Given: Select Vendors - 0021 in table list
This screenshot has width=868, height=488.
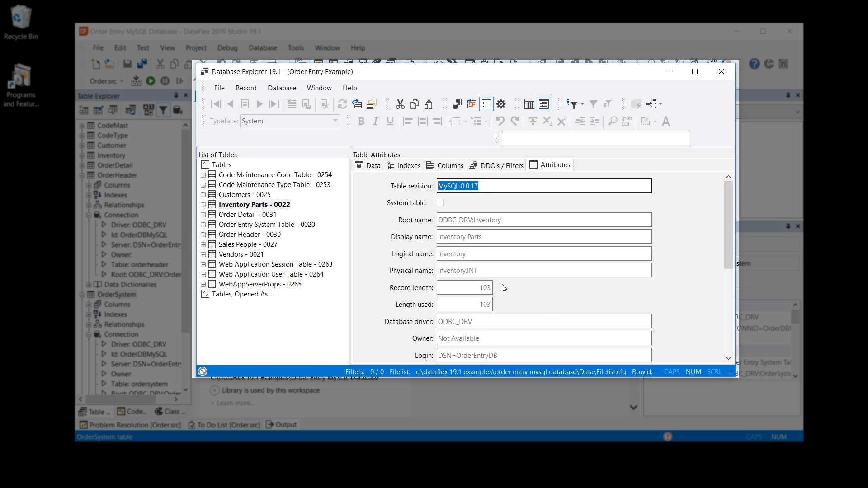Looking at the screenshot, I should coord(241,254).
